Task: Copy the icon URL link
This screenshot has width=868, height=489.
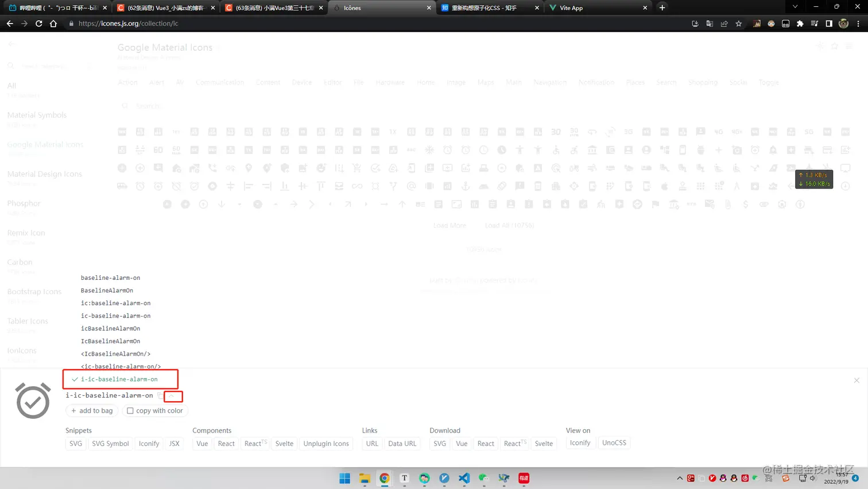Action: tap(372, 444)
